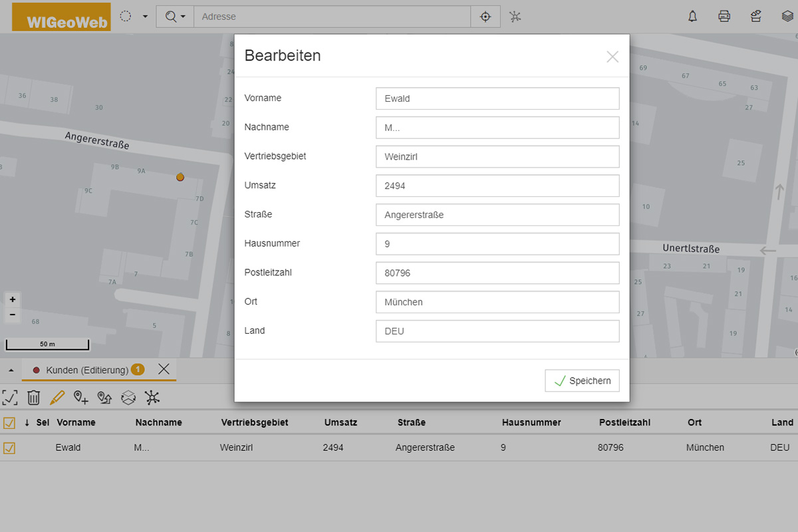This screenshot has width=798, height=532.
Task: Sort the table by the Umsatz column
Action: click(340, 422)
